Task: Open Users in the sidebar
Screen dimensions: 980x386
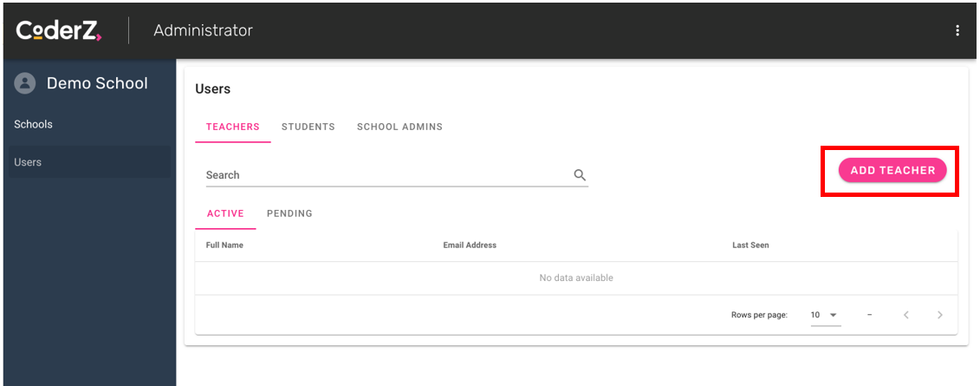Action: (28, 162)
